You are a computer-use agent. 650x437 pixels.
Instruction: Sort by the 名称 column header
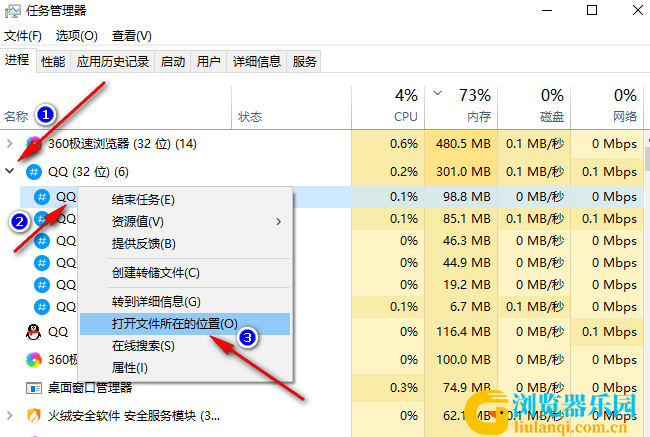[17, 117]
